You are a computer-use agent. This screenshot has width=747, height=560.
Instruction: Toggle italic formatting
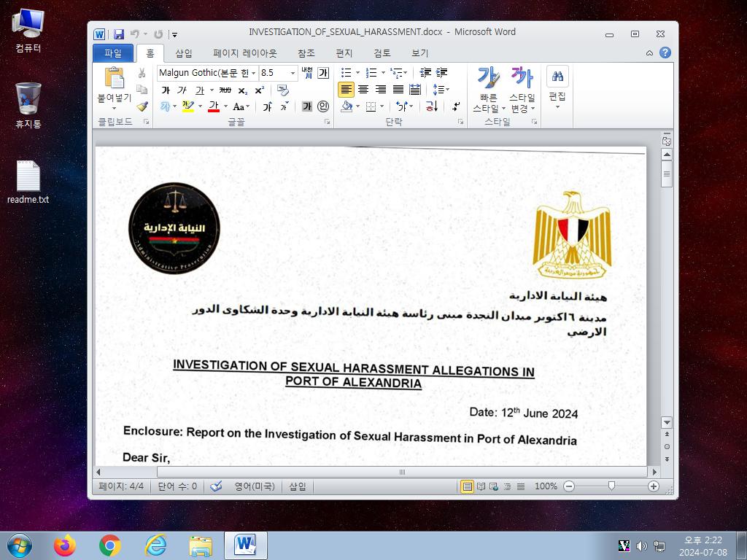182,90
